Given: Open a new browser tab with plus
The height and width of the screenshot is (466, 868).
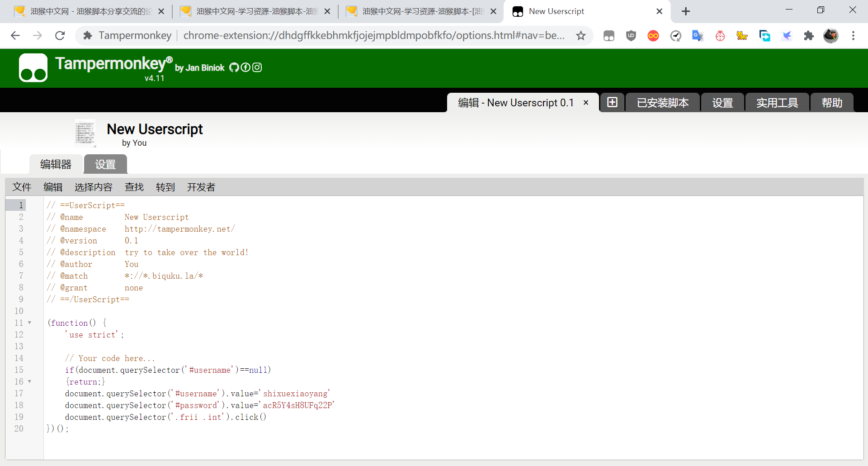Looking at the screenshot, I should [686, 11].
